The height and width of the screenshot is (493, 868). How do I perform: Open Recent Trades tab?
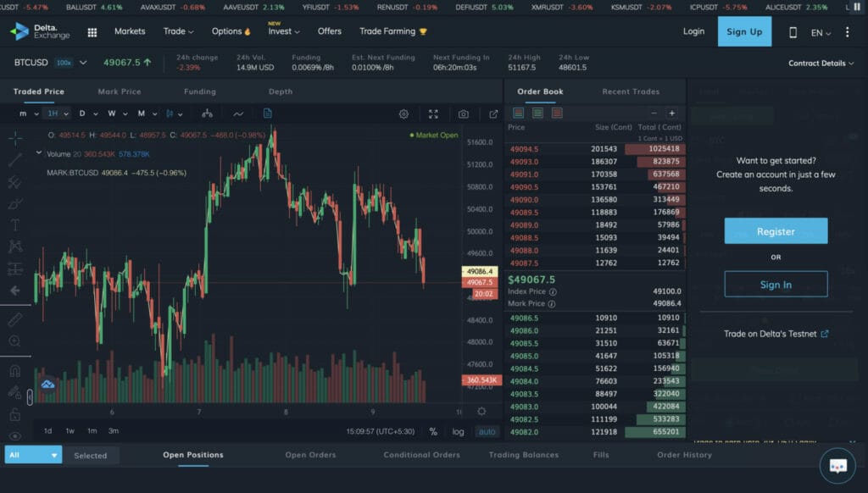[x=631, y=91]
